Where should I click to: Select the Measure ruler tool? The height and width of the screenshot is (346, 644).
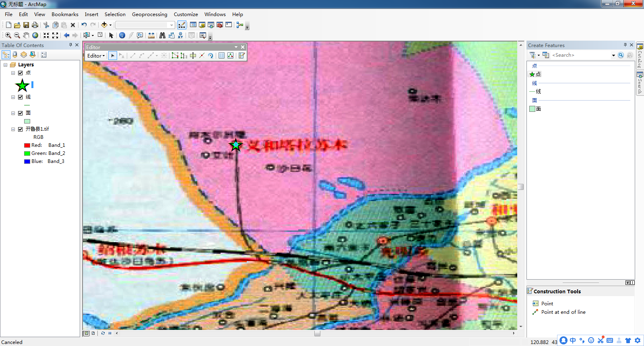(151, 35)
